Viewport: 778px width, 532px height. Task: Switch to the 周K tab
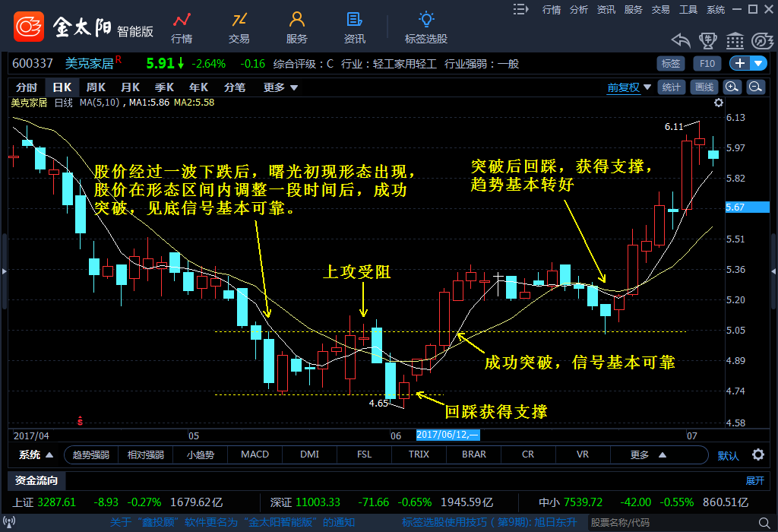[x=96, y=87]
